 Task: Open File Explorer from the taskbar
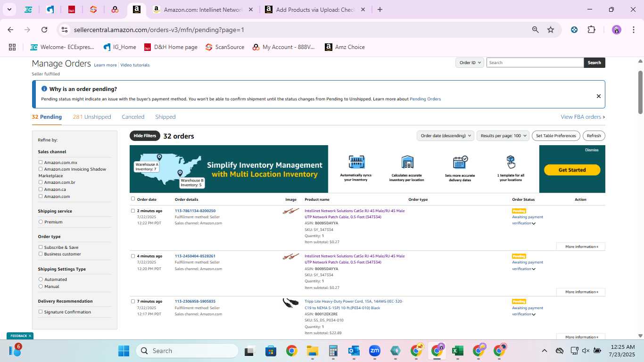click(x=313, y=351)
